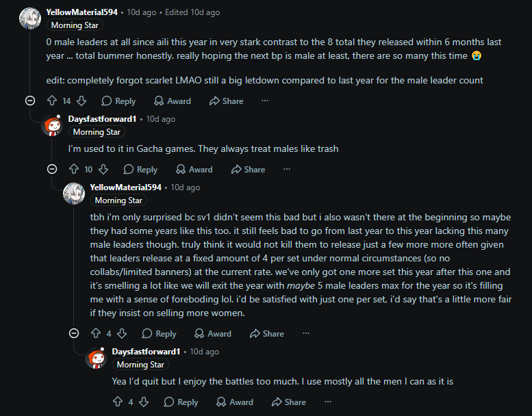Collapse the sv1 reply thread

point(74,333)
